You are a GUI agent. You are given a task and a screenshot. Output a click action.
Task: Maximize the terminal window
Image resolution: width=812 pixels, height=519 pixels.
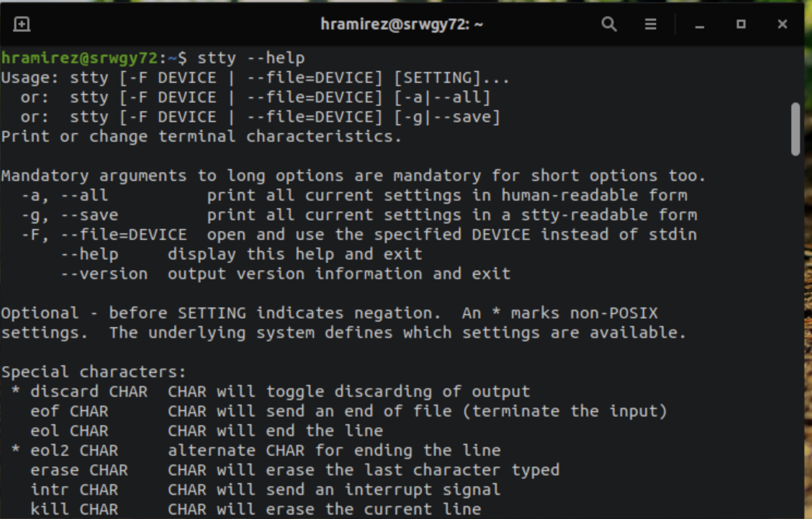(741, 24)
